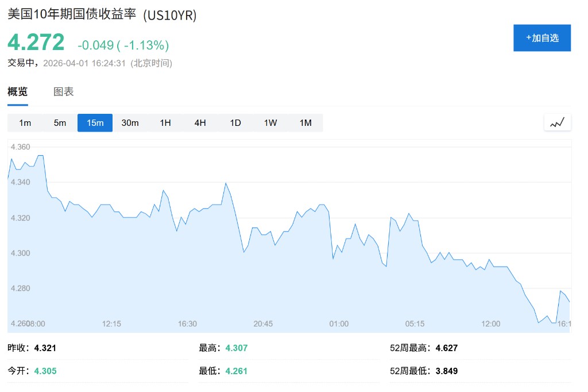Click the chart at 12:00 time marker
This screenshot has width=588, height=392.
point(490,324)
